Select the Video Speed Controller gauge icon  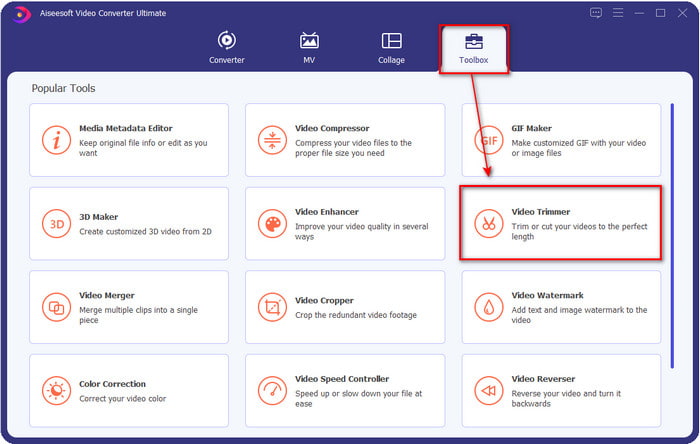[x=272, y=389]
